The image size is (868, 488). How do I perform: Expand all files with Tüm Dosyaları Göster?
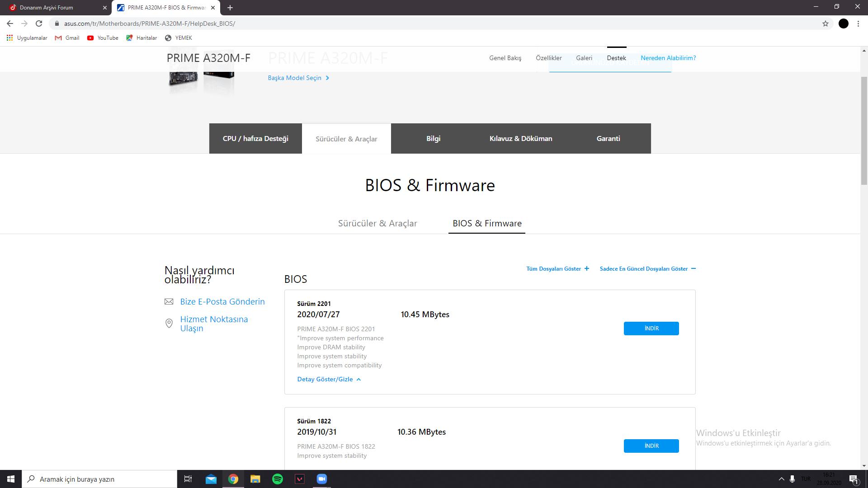(558, 269)
